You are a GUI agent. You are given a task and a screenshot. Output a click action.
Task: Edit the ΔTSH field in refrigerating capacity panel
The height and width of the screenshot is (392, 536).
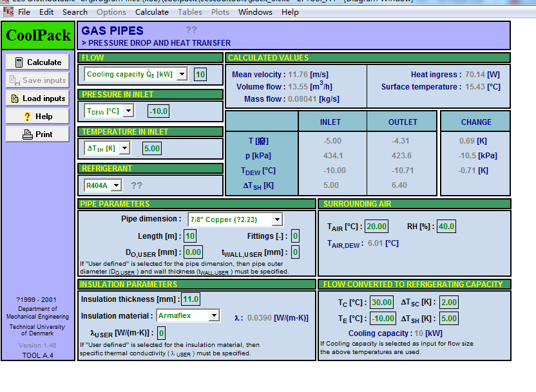449,319
